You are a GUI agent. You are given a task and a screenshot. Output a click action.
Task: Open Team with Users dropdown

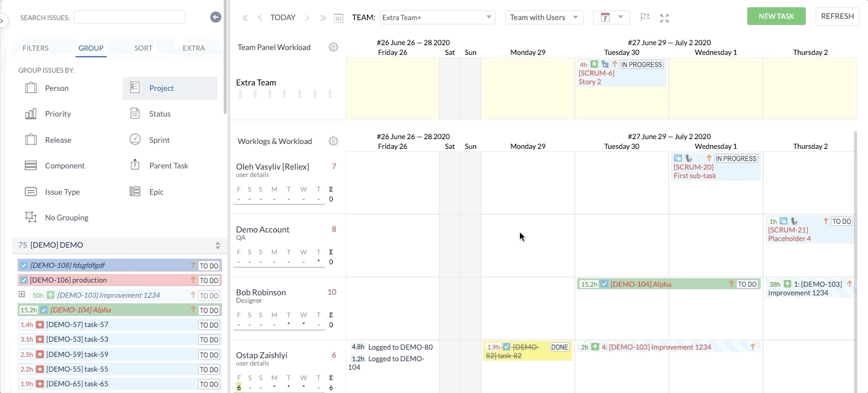pos(544,18)
